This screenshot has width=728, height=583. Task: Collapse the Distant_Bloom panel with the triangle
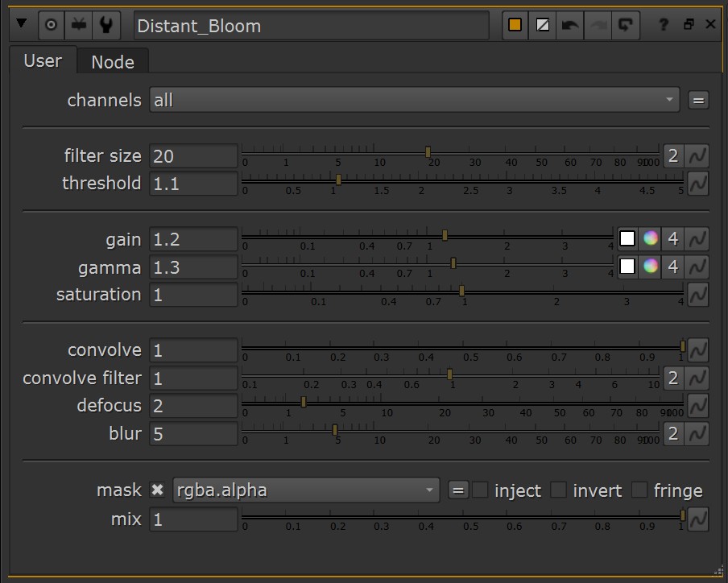pos(22,25)
